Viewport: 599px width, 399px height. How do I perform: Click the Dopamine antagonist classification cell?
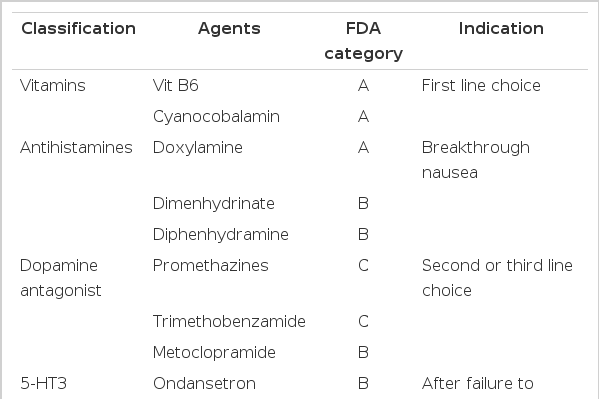pos(61,278)
